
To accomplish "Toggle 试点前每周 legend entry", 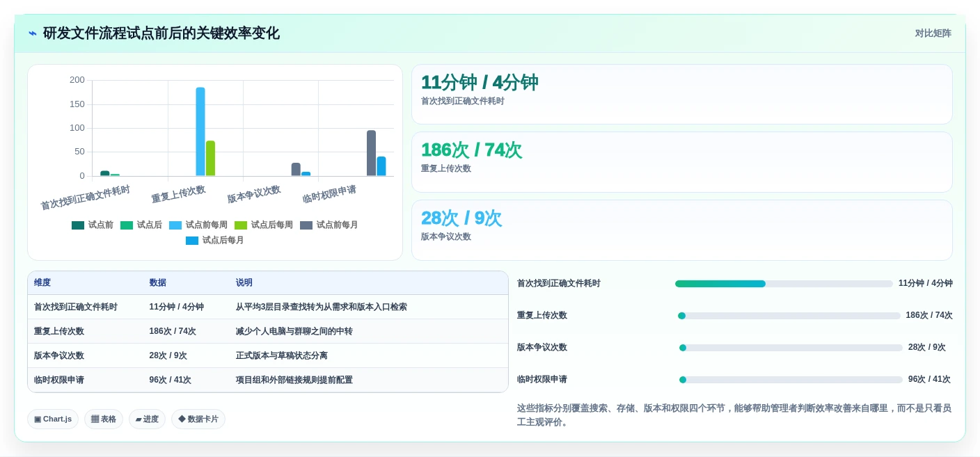I will click(198, 225).
